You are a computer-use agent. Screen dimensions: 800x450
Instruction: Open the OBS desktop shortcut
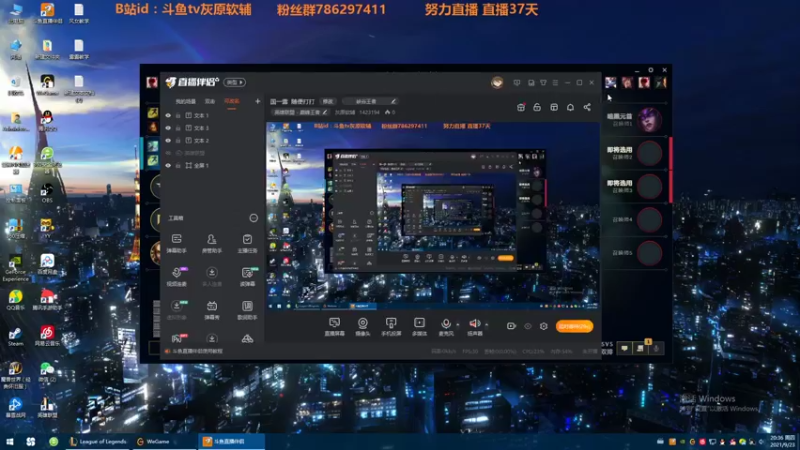coord(47,193)
